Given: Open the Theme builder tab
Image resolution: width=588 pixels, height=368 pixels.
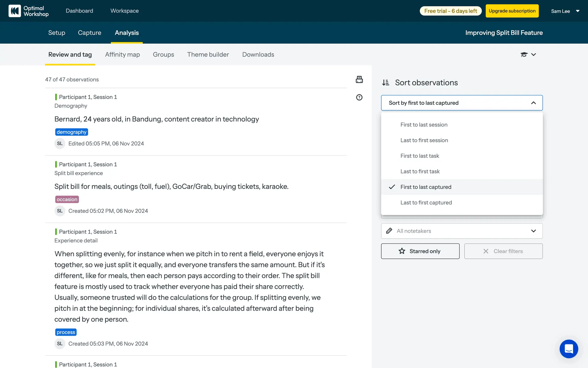Looking at the screenshot, I should tap(208, 55).
